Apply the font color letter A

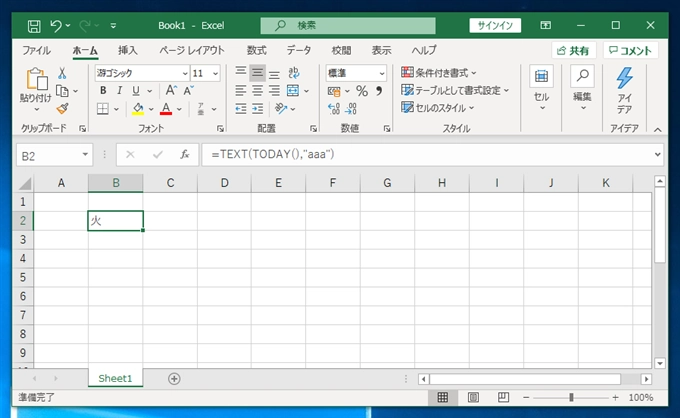click(x=166, y=109)
